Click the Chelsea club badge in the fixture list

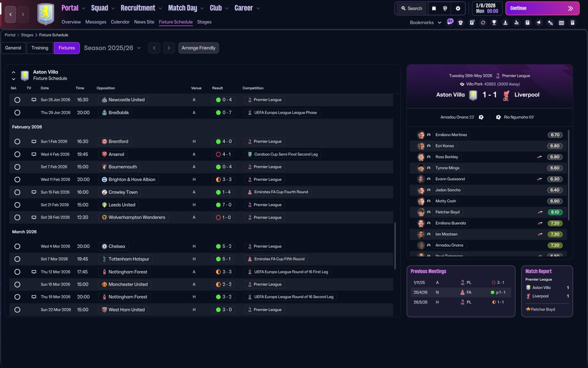(104, 247)
